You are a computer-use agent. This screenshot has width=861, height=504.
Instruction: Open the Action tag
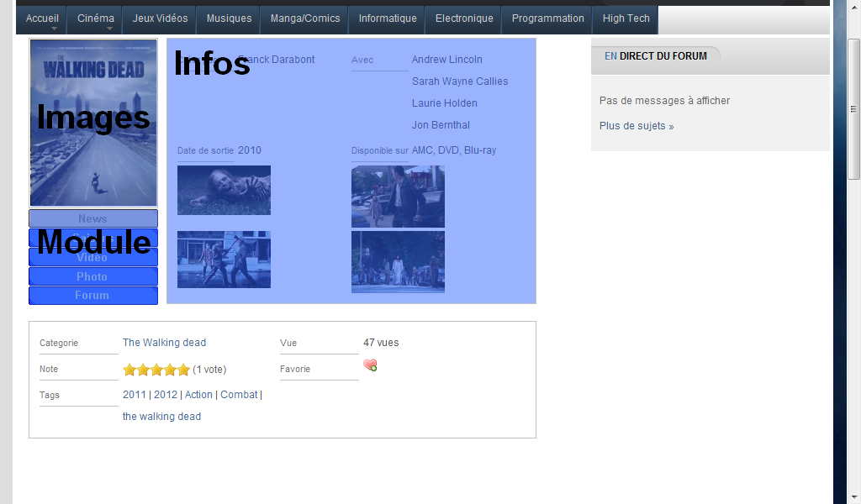(x=198, y=395)
